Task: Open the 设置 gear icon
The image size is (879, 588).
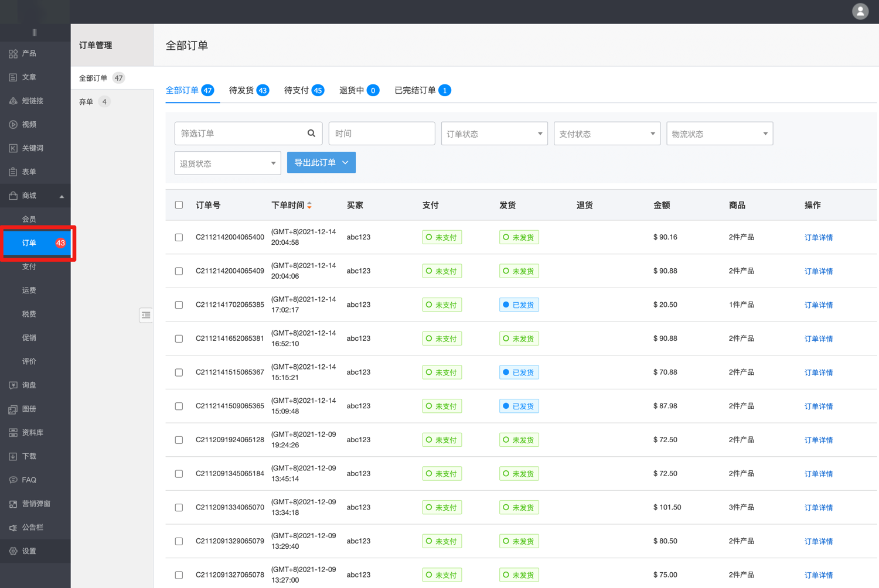Action: (x=13, y=551)
